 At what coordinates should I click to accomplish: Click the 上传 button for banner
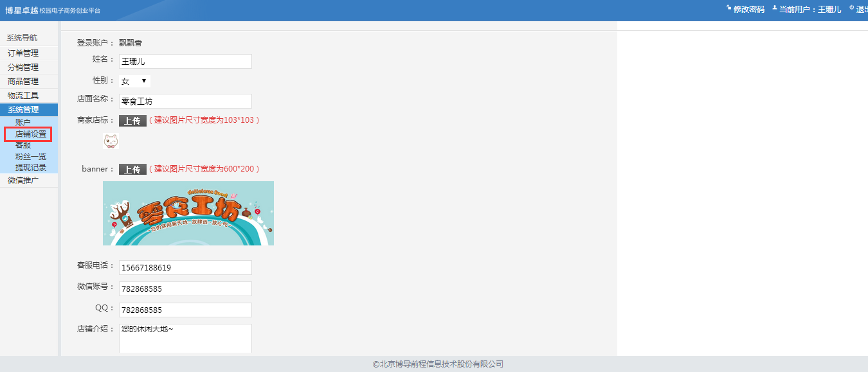132,170
